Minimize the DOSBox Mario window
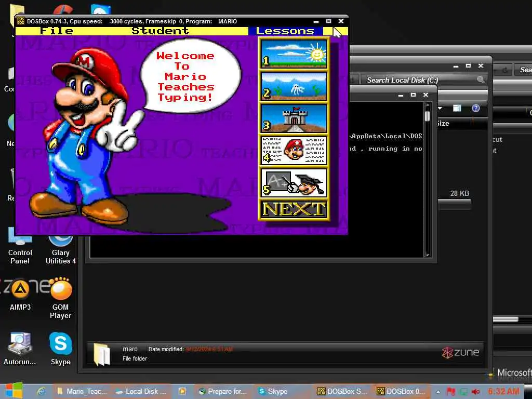This screenshot has width=532, height=399. [316, 21]
